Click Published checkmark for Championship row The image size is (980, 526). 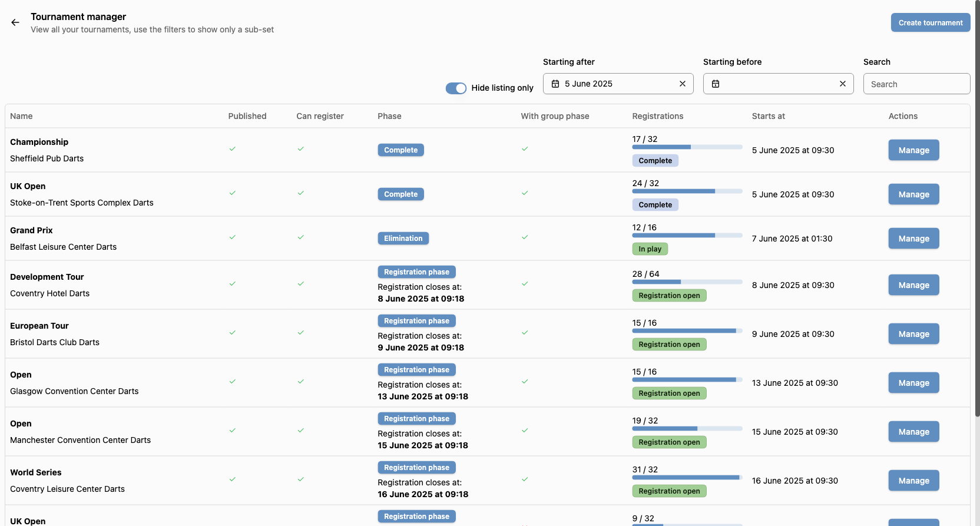[232, 149]
